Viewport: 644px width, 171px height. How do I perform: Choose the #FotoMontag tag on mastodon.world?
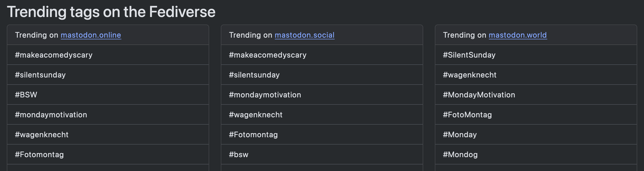click(536, 115)
